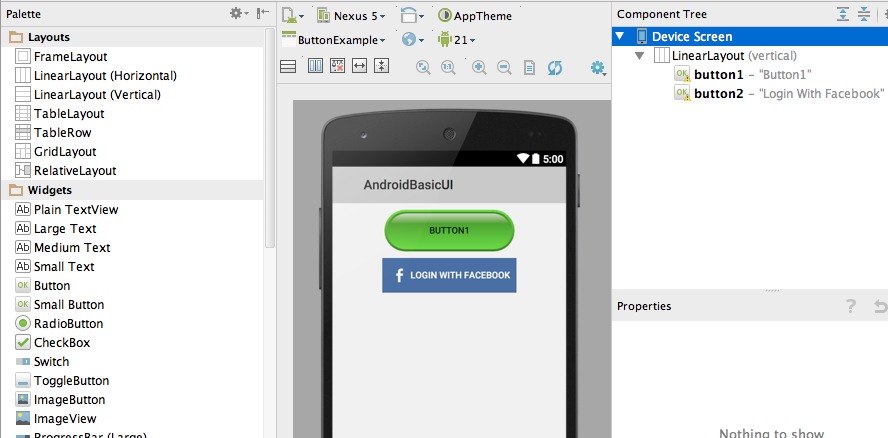The width and height of the screenshot is (888, 438).
Task: Select Device Screen in Component Tree
Action: pos(692,37)
